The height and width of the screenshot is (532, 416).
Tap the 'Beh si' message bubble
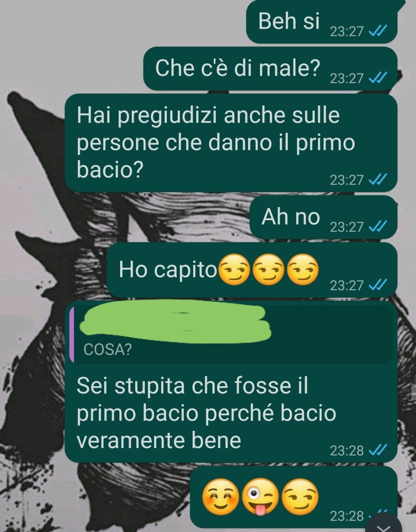coord(322,22)
